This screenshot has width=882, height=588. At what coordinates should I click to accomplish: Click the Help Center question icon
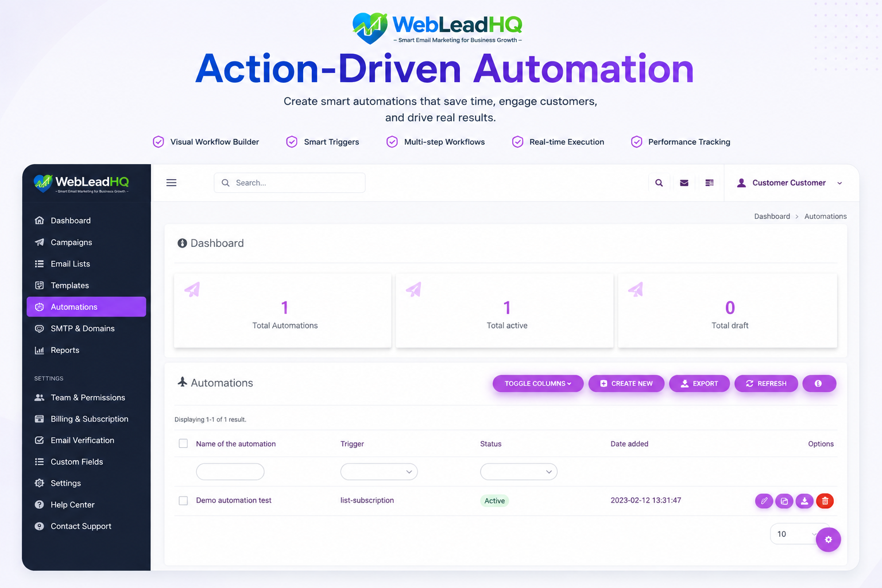[x=39, y=505]
